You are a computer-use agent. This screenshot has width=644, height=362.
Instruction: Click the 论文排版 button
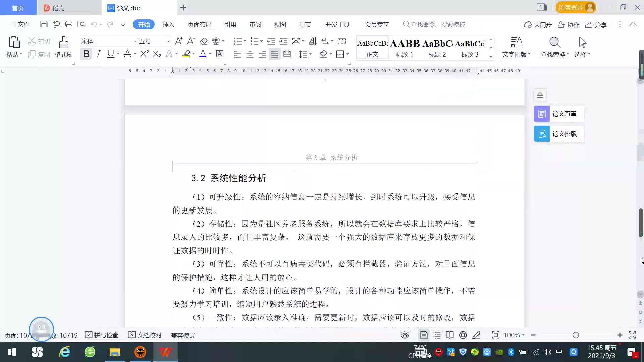click(x=559, y=134)
